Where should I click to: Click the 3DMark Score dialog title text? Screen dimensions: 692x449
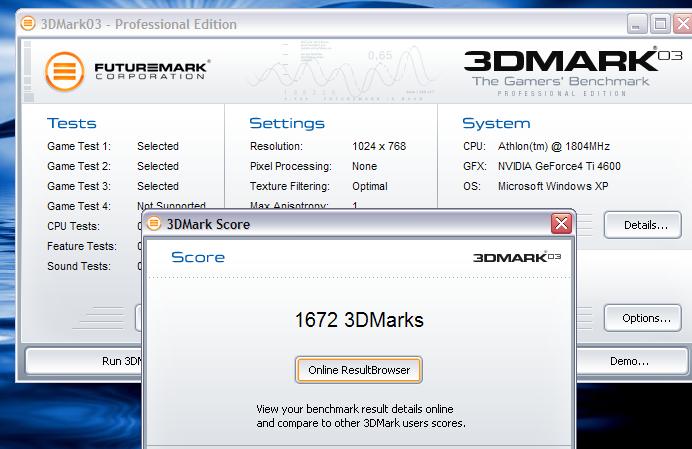(208, 224)
